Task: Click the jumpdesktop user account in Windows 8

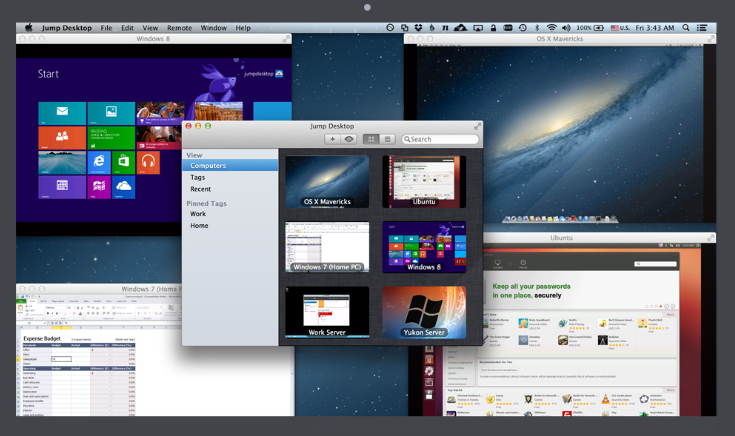Action: point(263,74)
